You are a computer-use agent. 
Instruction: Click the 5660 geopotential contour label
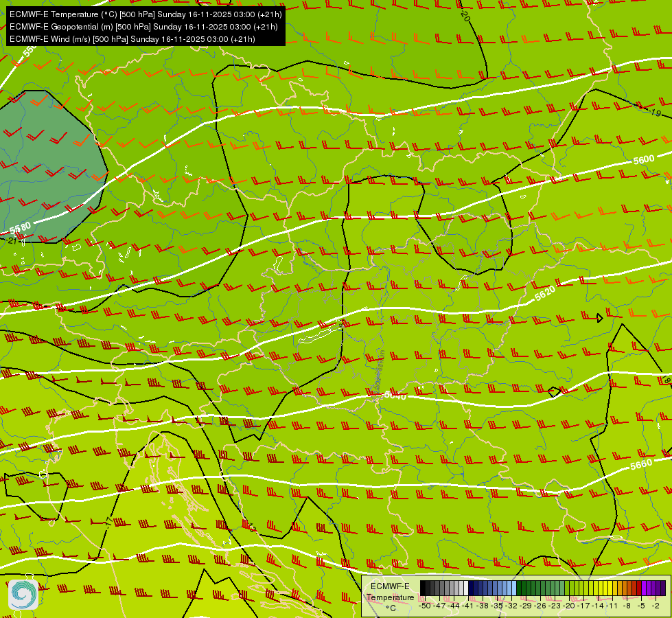641,464
